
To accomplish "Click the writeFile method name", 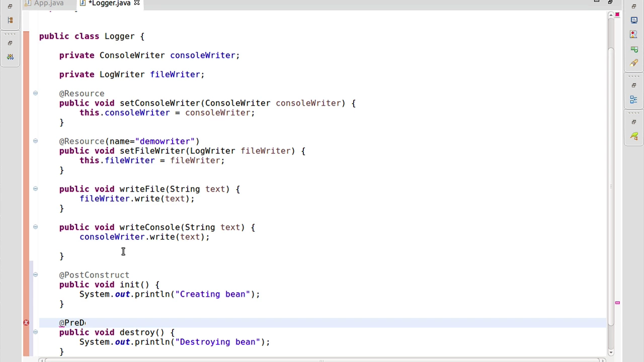I will point(142,189).
